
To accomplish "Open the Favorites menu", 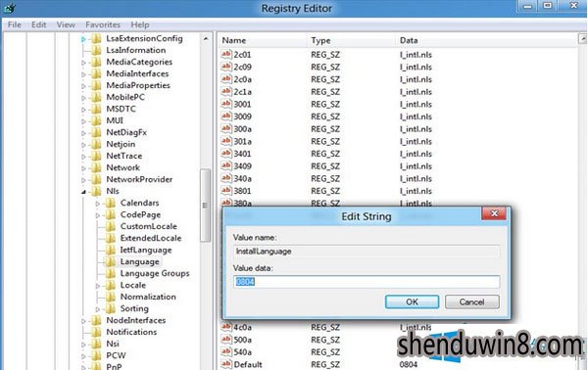I will click(x=103, y=24).
